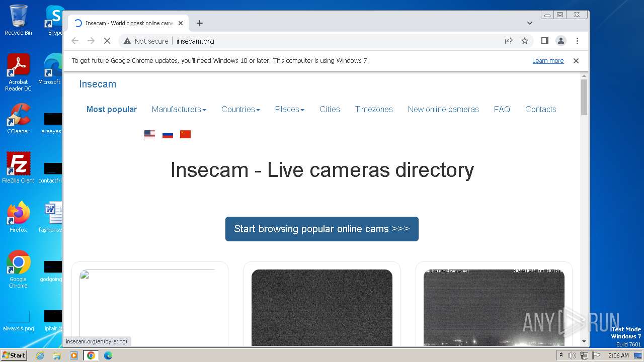The height and width of the screenshot is (362, 644).
Task: Click the page vertical scrollbar thumb
Action: tap(584, 97)
